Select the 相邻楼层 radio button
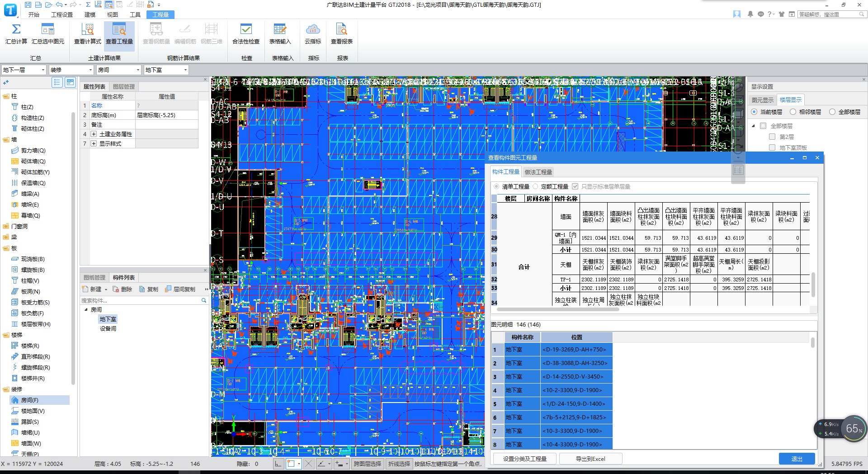Viewport: 868px width, 474px height. pyautogui.click(x=793, y=112)
